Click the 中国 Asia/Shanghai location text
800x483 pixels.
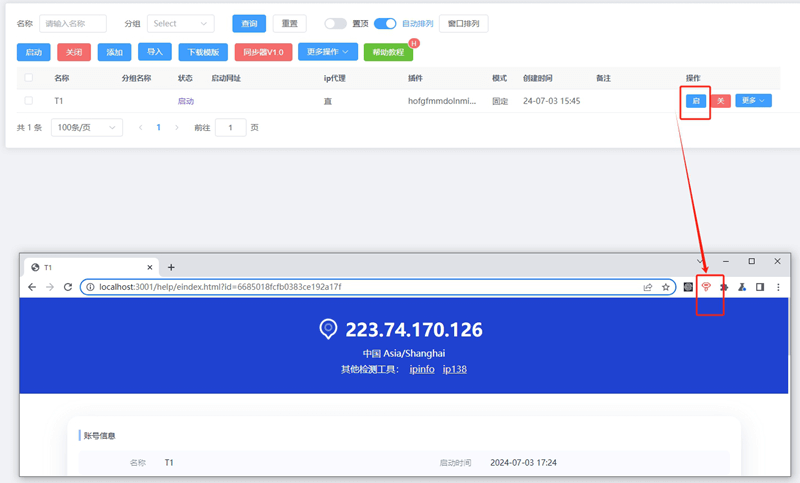404,353
